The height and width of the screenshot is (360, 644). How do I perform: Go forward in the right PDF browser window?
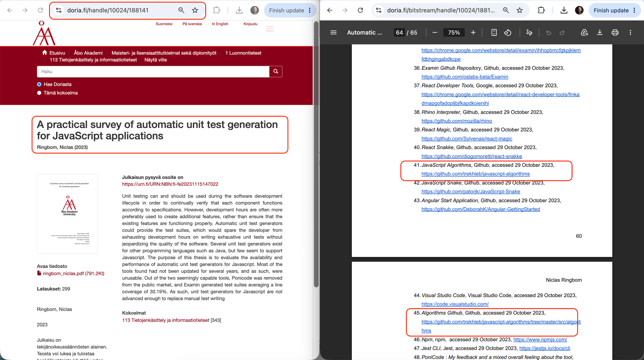pyautogui.click(x=345, y=10)
